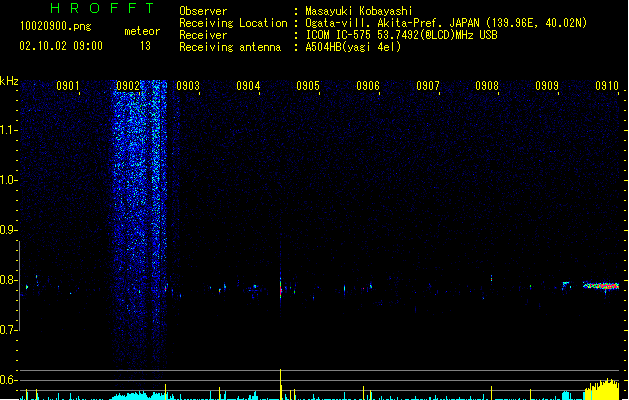Screen dimensions: 629x400
Task: Click the 0901 time marker
Action: pyautogui.click(x=67, y=86)
